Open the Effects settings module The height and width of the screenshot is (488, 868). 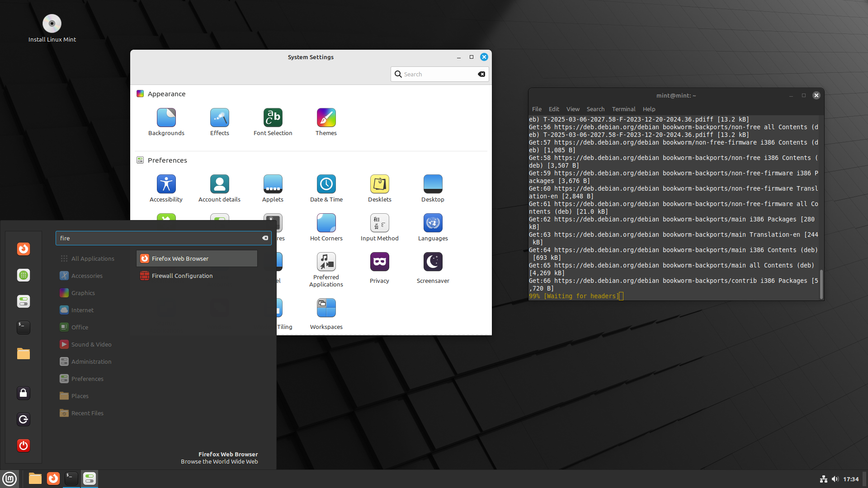click(x=219, y=118)
